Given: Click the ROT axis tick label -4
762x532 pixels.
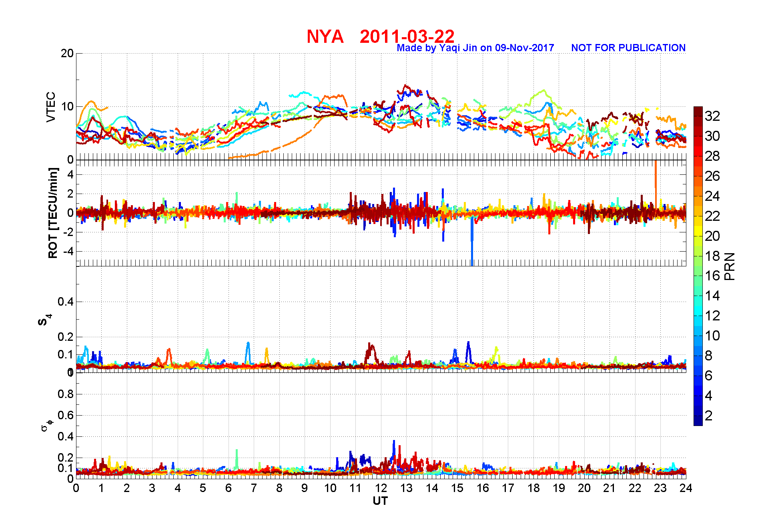Looking at the screenshot, I should [68, 252].
